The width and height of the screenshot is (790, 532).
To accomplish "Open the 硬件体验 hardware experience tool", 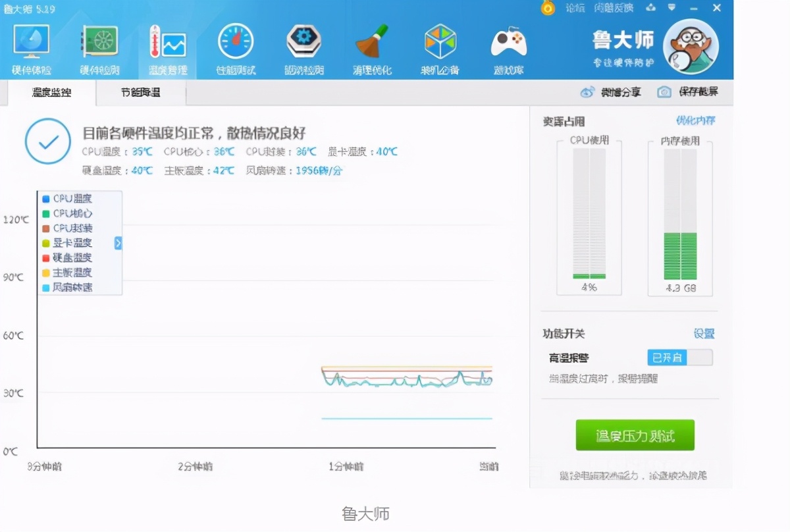I will 31,46.
